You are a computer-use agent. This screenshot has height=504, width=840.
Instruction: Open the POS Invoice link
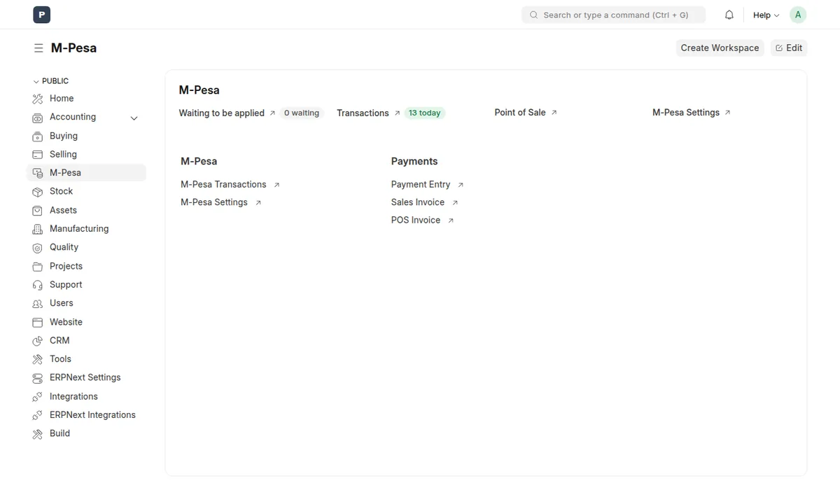coord(416,220)
